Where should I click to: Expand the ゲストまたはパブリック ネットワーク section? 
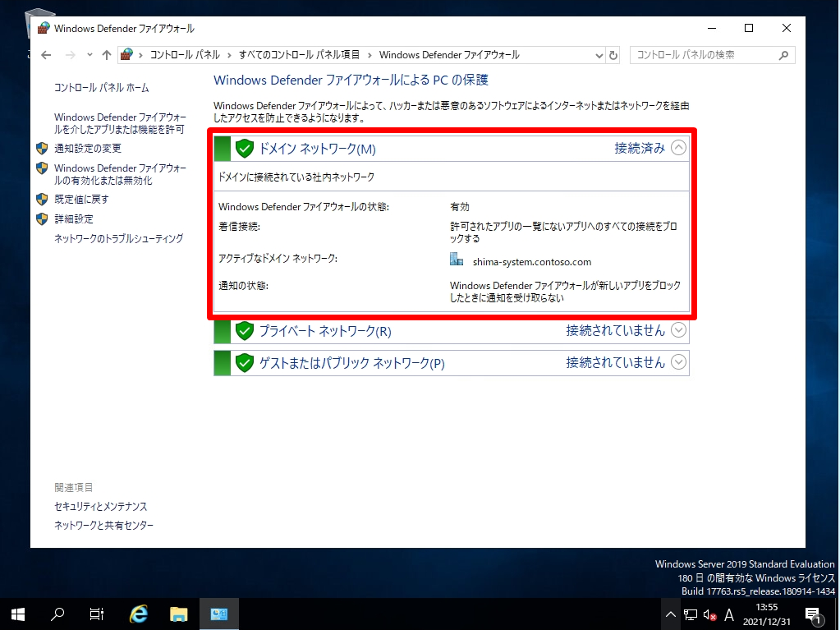tap(678, 362)
